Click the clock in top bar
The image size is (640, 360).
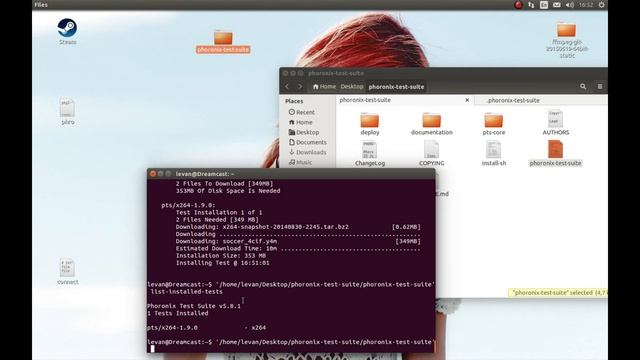586,5
